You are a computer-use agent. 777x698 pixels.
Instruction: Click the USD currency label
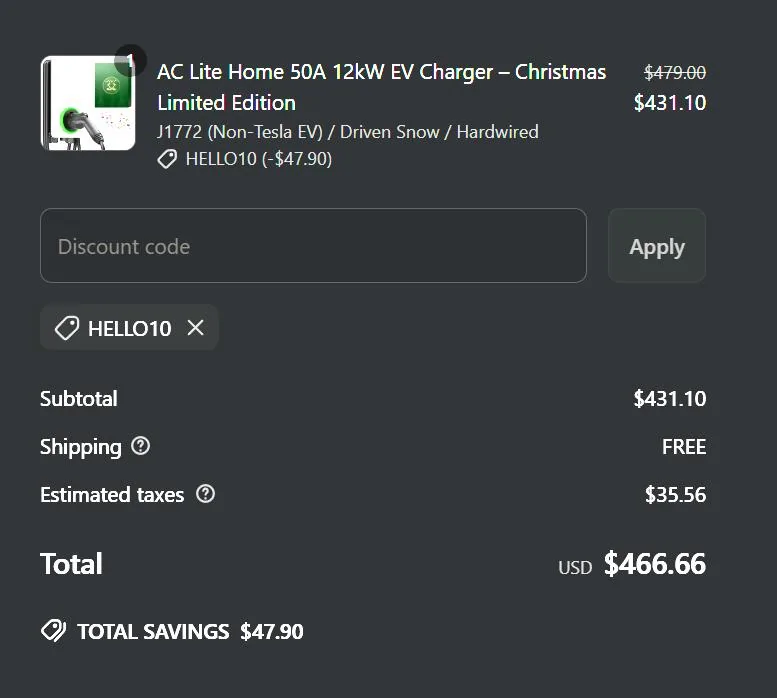(x=575, y=567)
